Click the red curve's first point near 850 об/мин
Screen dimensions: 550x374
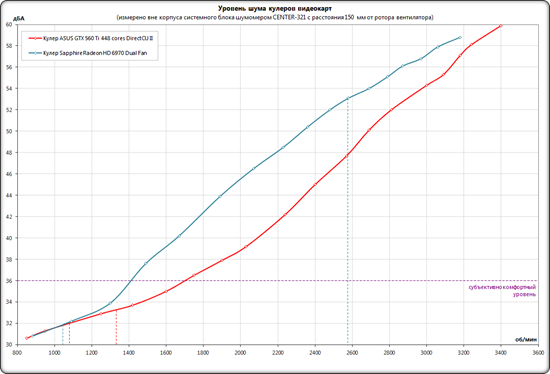click(x=26, y=338)
